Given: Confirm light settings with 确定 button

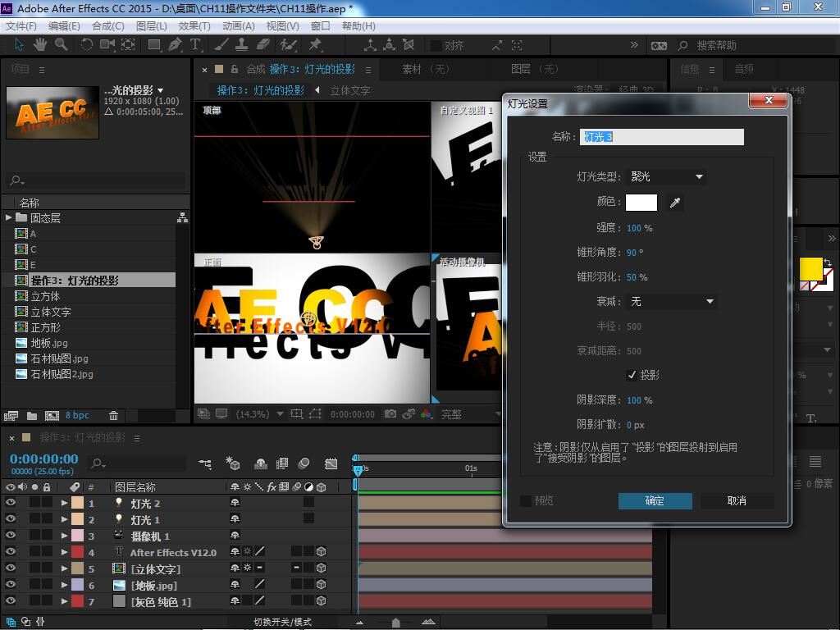Looking at the screenshot, I should [x=655, y=500].
